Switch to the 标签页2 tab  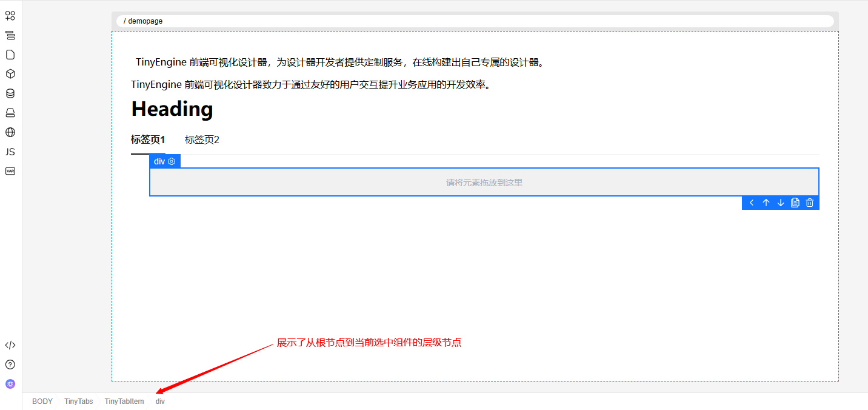(202, 140)
